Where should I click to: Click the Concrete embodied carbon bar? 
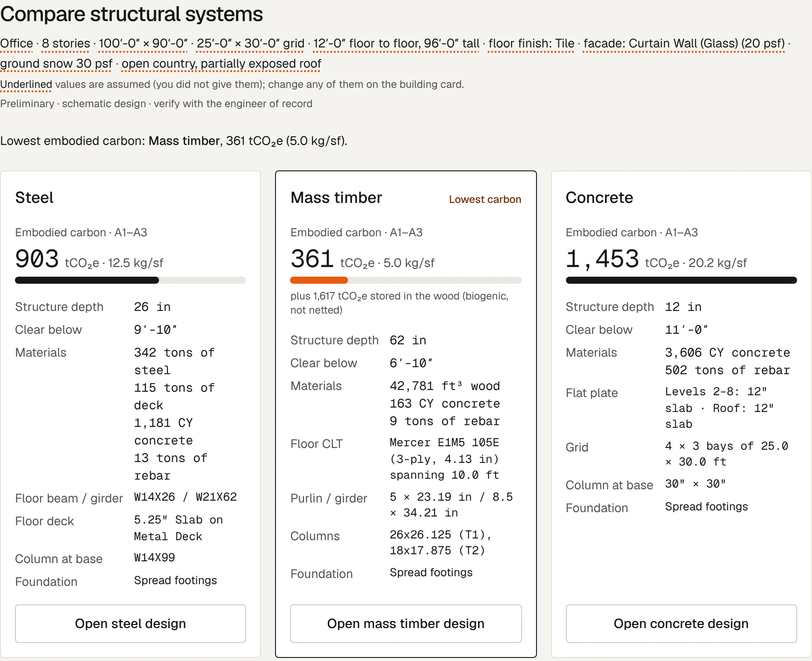click(x=681, y=280)
